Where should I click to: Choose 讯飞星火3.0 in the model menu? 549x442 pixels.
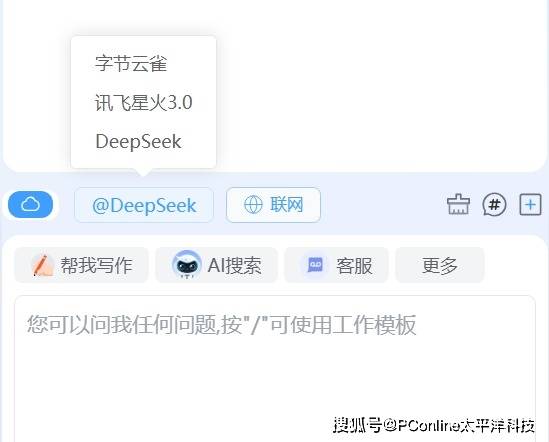(x=144, y=102)
